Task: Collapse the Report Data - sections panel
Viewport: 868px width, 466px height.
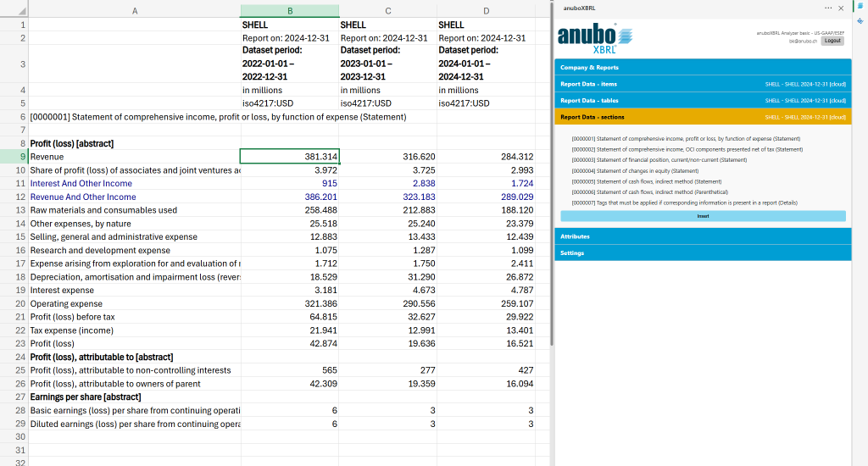Action: [x=703, y=117]
